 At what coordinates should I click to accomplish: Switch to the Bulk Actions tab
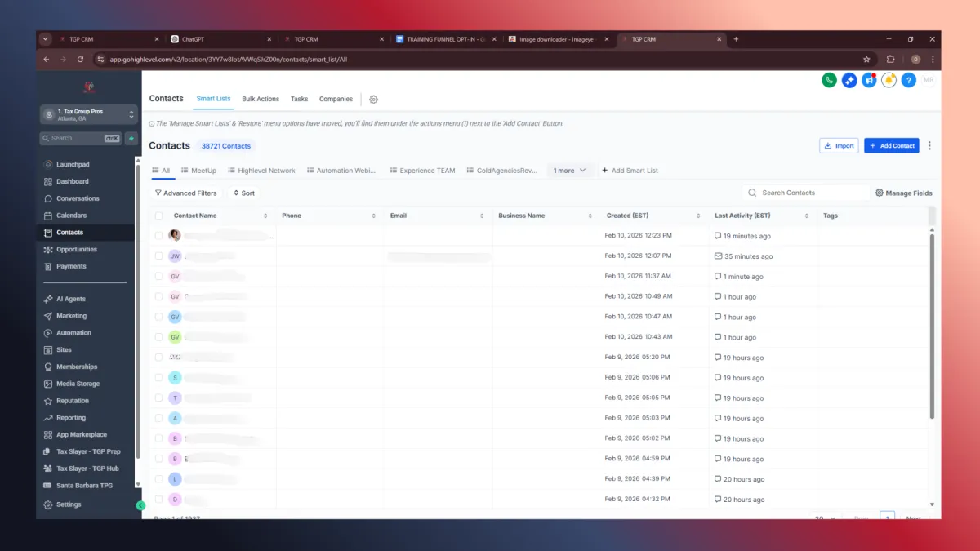(x=261, y=99)
